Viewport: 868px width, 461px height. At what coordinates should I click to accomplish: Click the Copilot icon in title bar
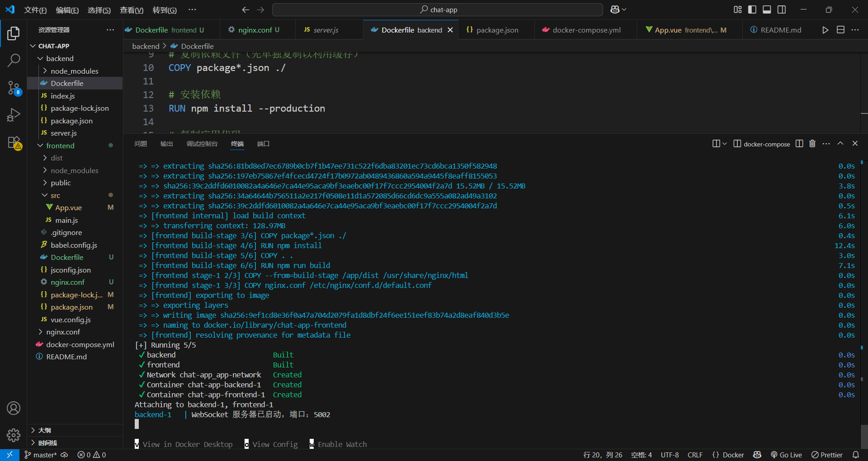tap(615, 9)
